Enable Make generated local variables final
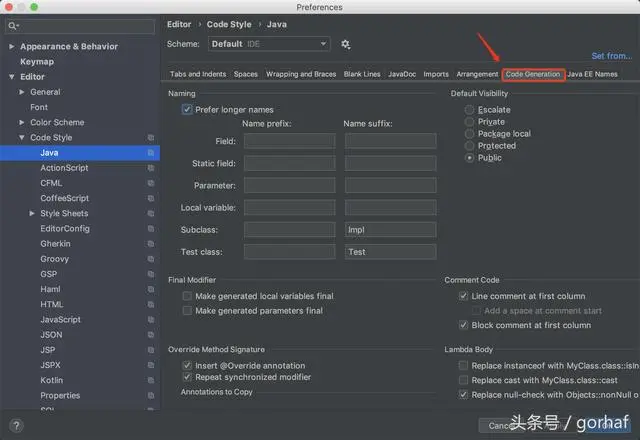640x440 pixels. (187, 296)
